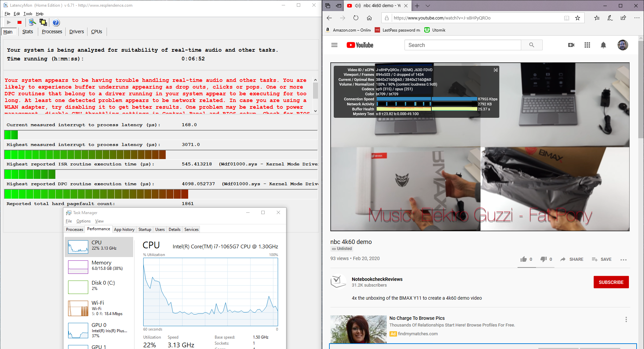Go forward in the Edge browser
The image size is (644, 349).
click(x=342, y=18)
